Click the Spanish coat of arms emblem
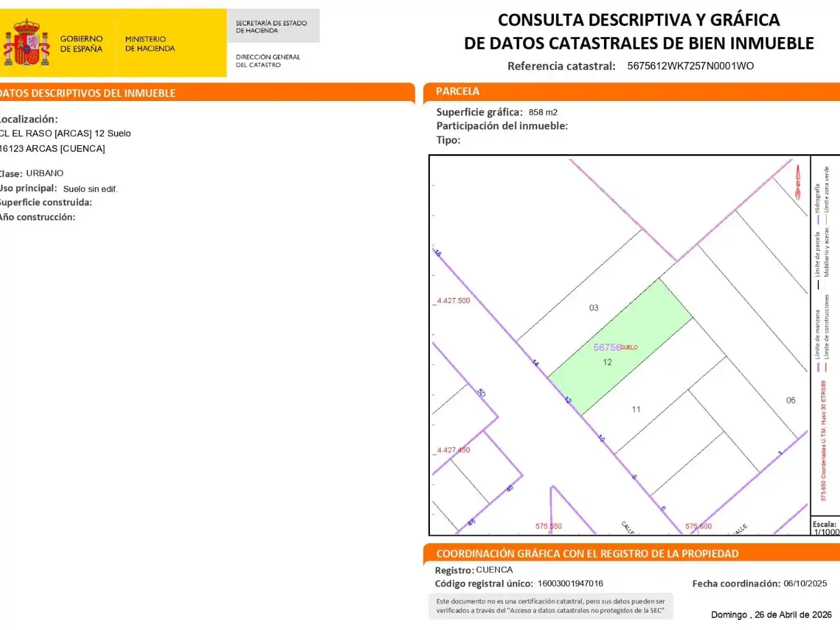840x630 pixels. tap(27, 42)
